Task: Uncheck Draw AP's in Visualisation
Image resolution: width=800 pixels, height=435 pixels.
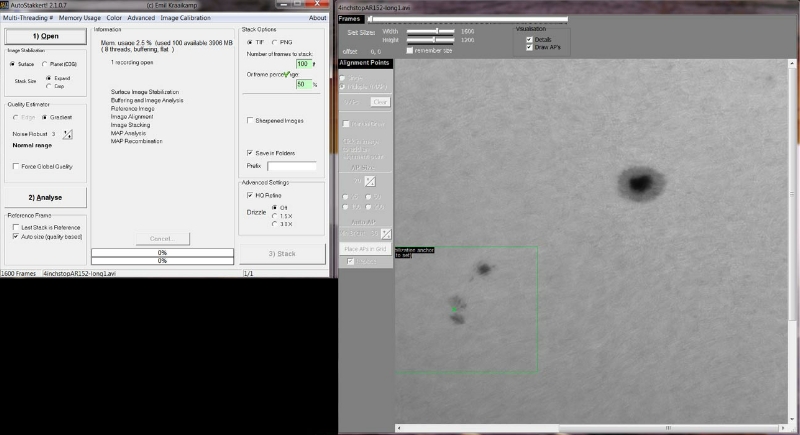Action: [529, 47]
